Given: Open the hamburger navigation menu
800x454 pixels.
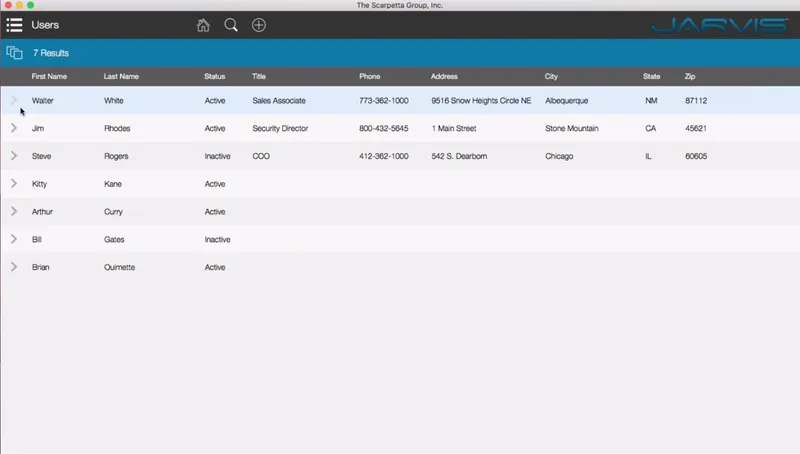Looking at the screenshot, I should point(14,24).
